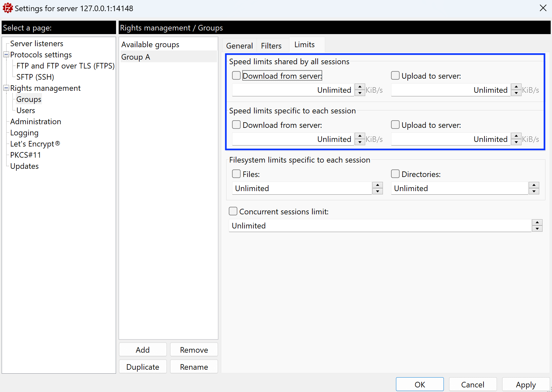Image resolution: width=552 pixels, height=392 pixels.
Task: Increase per-session upload speed limit spinner
Action: [x=516, y=136]
